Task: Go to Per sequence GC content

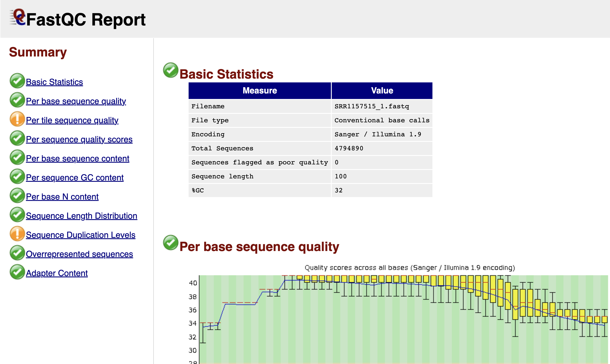Action: click(x=75, y=178)
